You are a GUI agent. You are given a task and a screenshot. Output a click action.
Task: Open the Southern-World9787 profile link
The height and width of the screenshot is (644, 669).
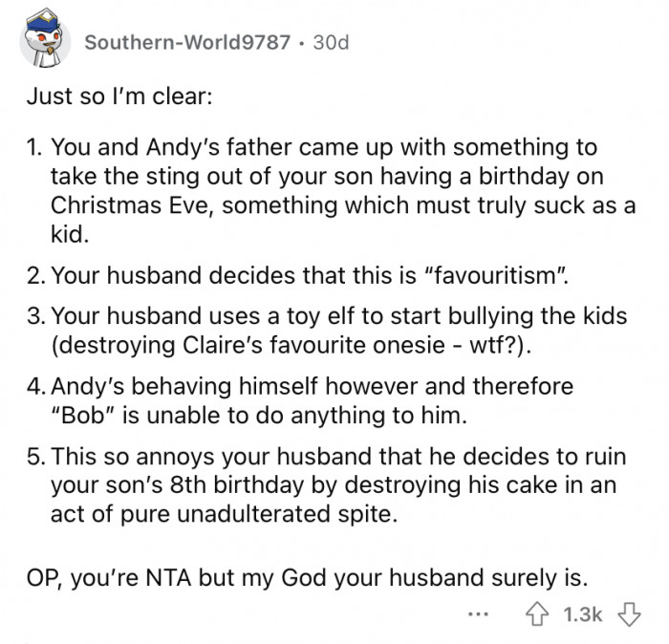(x=187, y=42)
